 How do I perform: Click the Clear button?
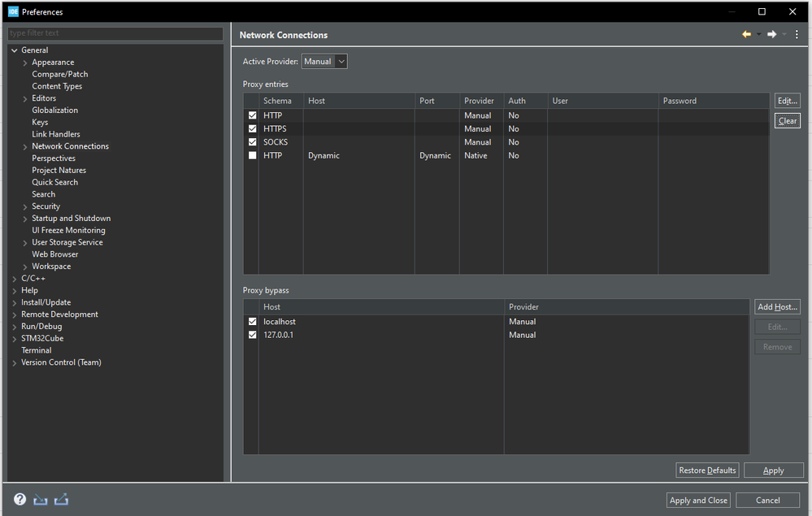click(787, 120)
